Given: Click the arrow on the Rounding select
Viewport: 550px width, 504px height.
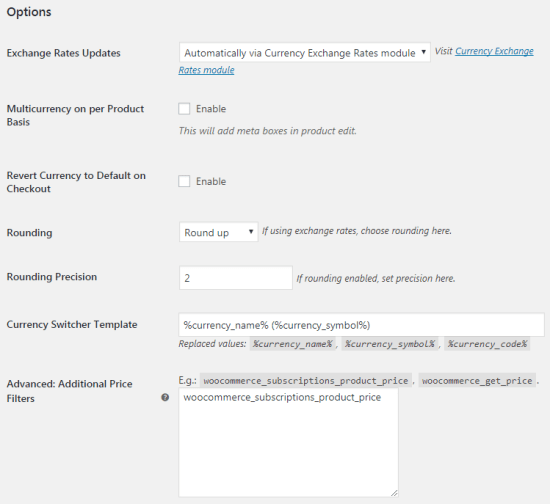Looking at the screenshot, I should 251,231.
